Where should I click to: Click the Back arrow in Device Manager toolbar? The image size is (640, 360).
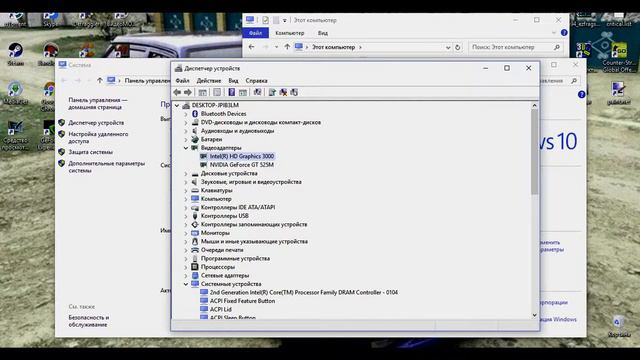(177, 93)
